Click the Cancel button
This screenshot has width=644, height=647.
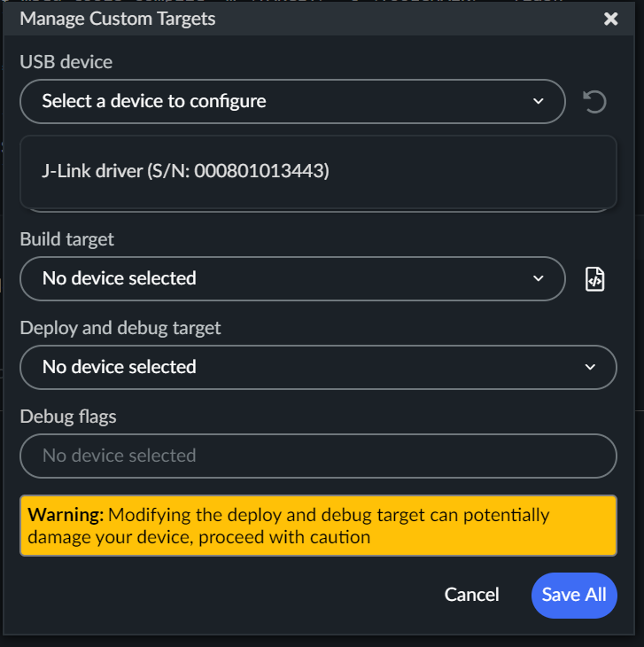point(471,595)
